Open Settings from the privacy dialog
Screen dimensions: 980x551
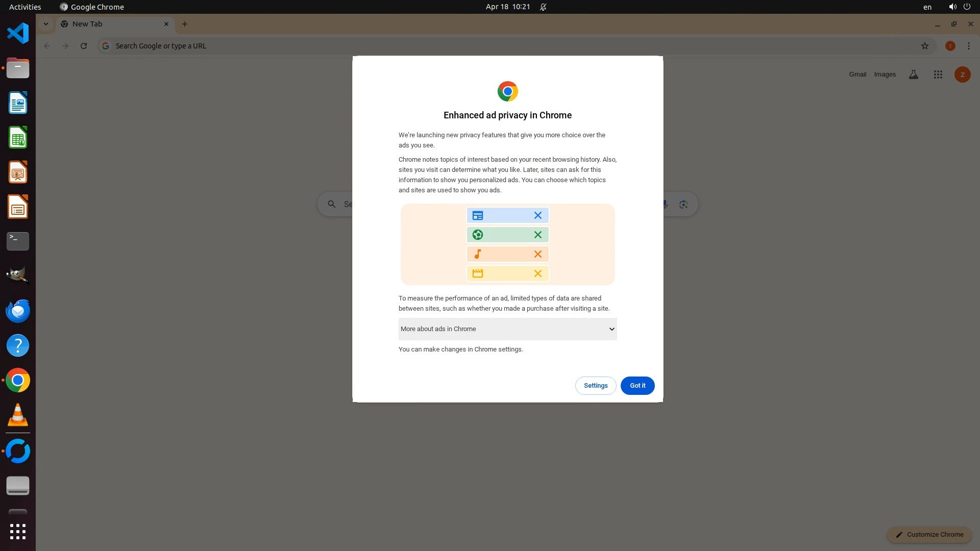[x=595, y=386]
